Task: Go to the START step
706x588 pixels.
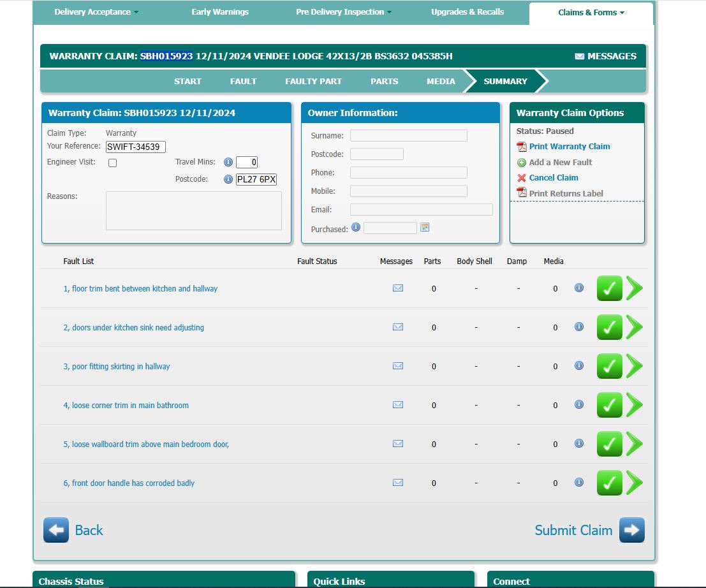Action: (188, 82)
